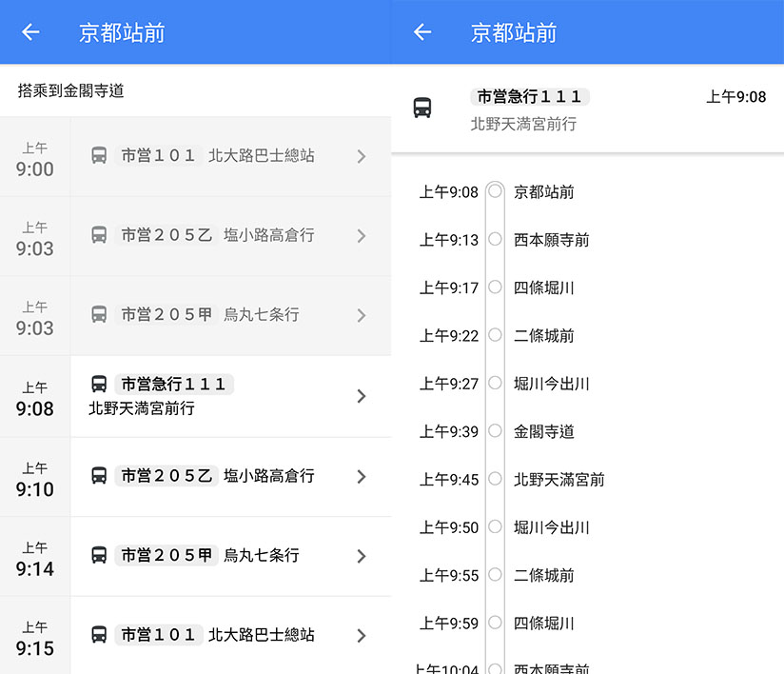Click 烏丸七条行 destination at 9:03
Screen dimensions: 784x674
tap(261, 314)
